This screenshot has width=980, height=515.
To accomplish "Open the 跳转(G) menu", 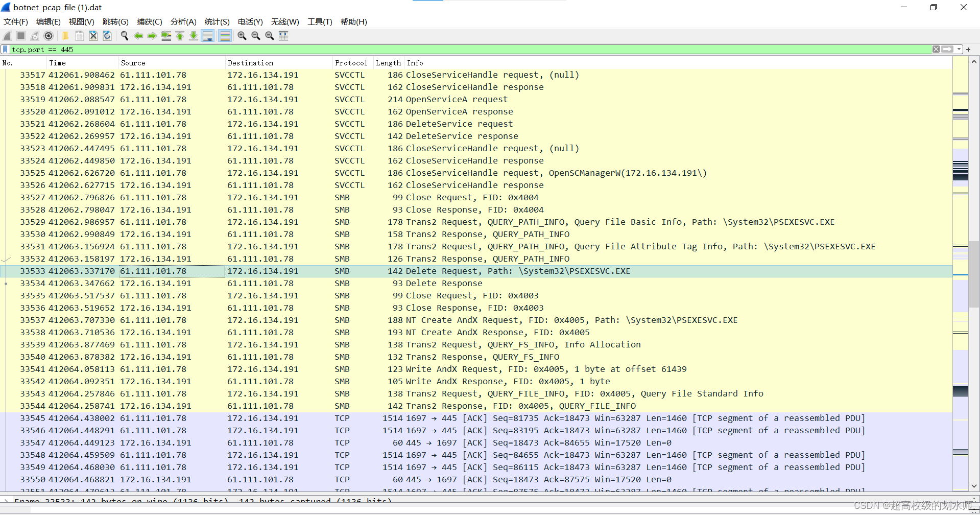I will [x=115, y=22].
